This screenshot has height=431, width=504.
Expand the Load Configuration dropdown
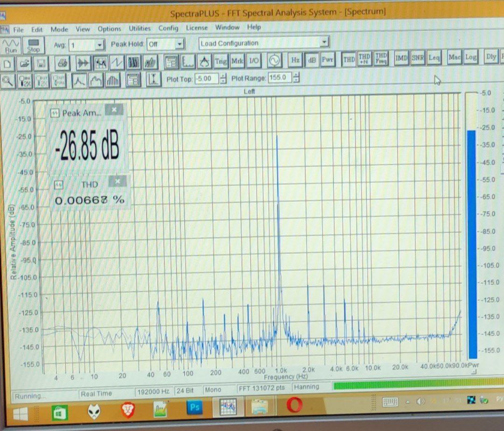pos(325,42)
